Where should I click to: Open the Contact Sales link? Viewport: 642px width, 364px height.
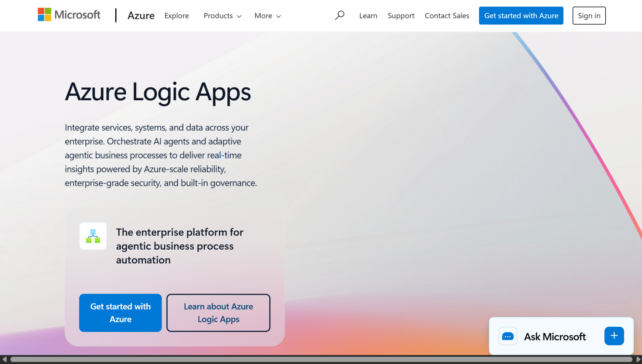click(447, 16)
